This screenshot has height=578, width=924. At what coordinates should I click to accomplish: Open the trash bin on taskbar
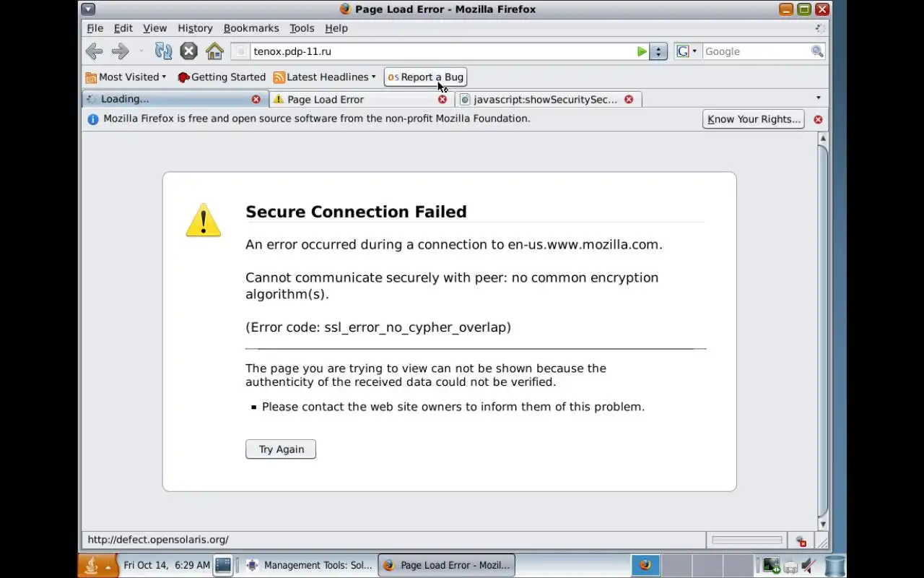click(834, 566)
